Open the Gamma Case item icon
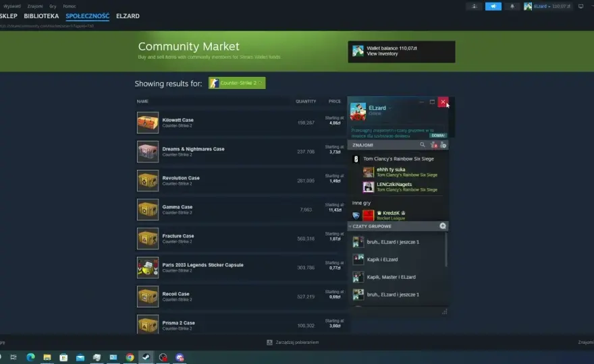The height and width of the screenshot is (364, 594). click(148, 210)
